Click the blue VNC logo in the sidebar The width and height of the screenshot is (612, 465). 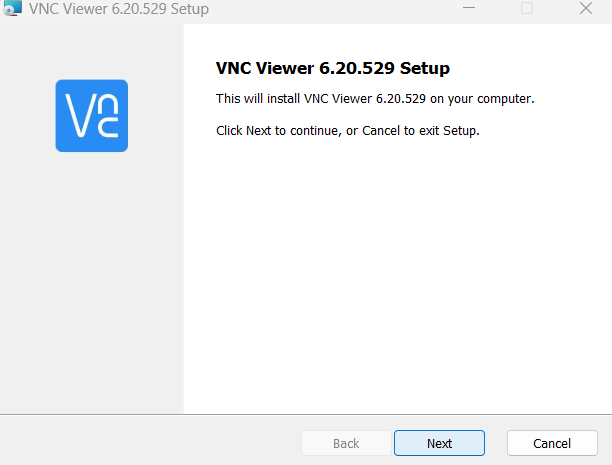tap(92, 115)
